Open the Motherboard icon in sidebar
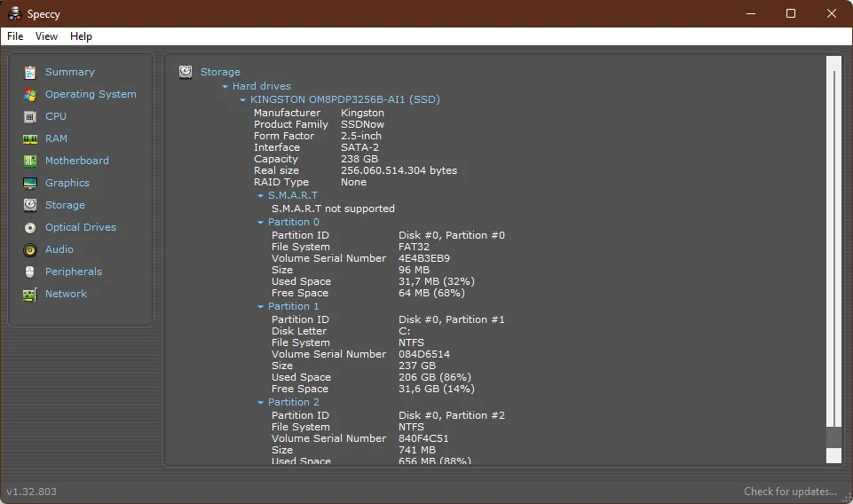This screenshot has width=853, height=504. tap(30, 161)
